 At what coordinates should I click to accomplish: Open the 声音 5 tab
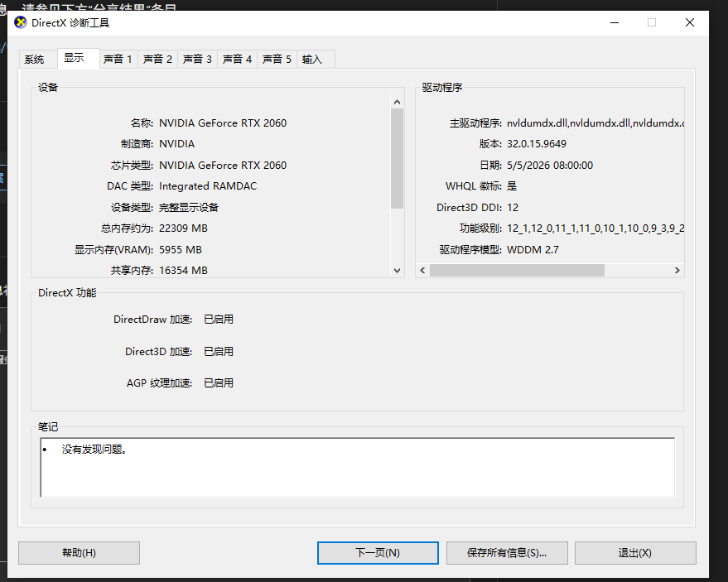[277, 60]
